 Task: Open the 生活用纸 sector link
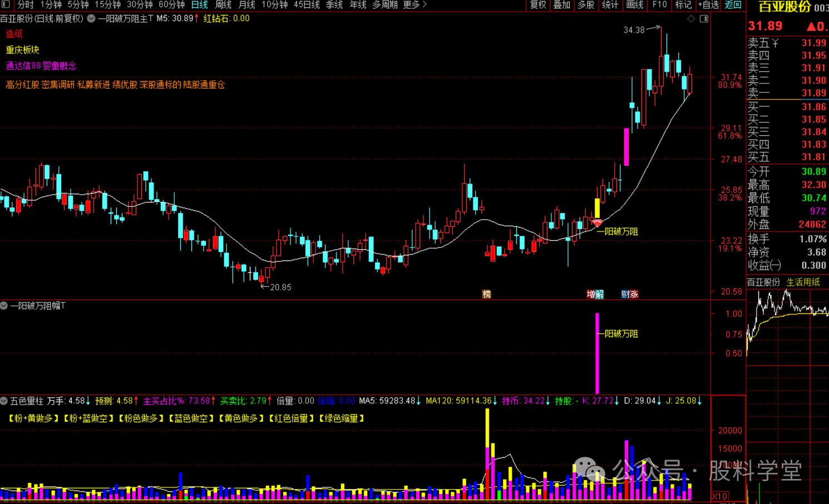click(x=803, y=282)
